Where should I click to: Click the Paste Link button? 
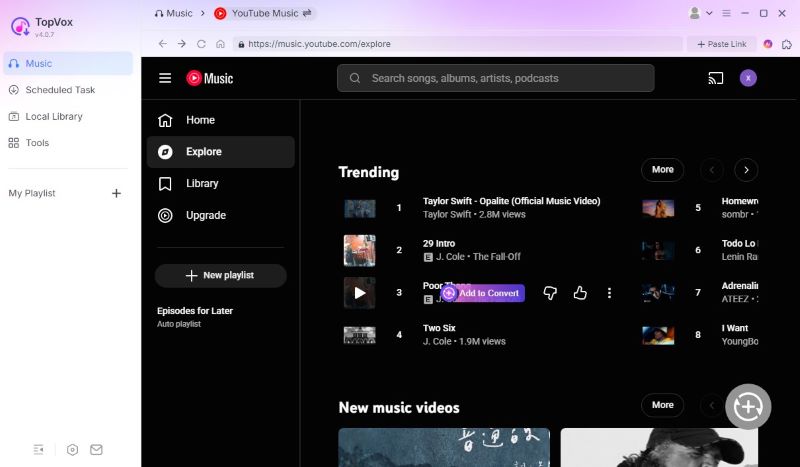pos(722,44)
